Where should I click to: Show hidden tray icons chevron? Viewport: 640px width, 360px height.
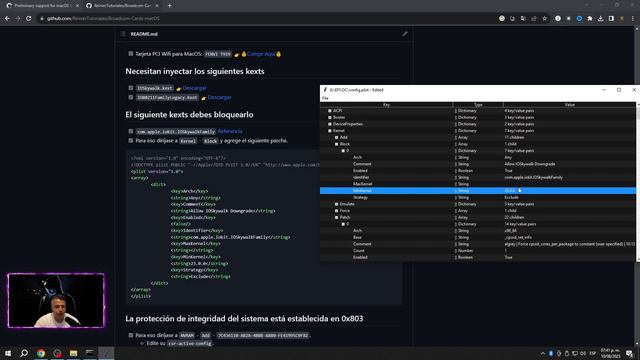click(542, 353)
